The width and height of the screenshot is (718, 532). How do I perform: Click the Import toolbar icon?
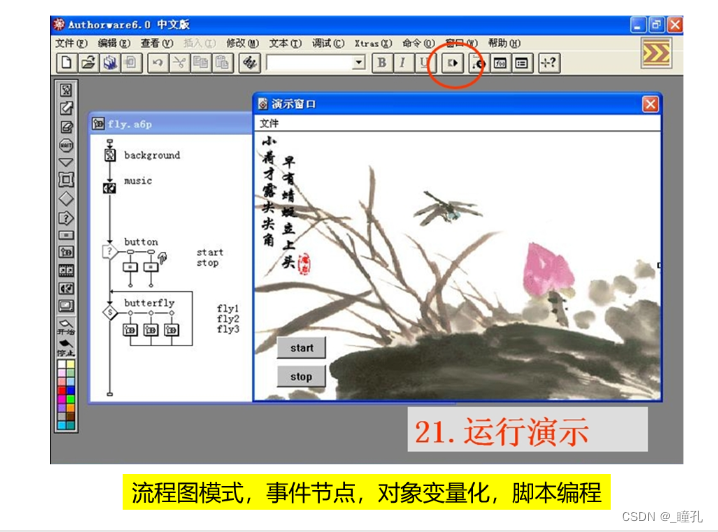(x=131, y=63)
